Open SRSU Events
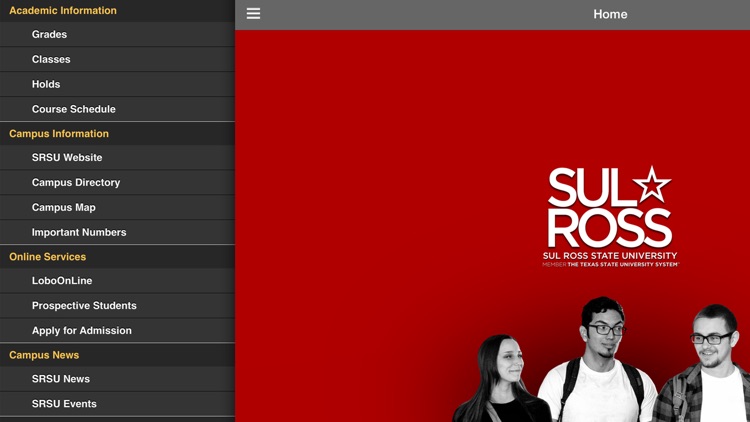 [x=117, y=404]
